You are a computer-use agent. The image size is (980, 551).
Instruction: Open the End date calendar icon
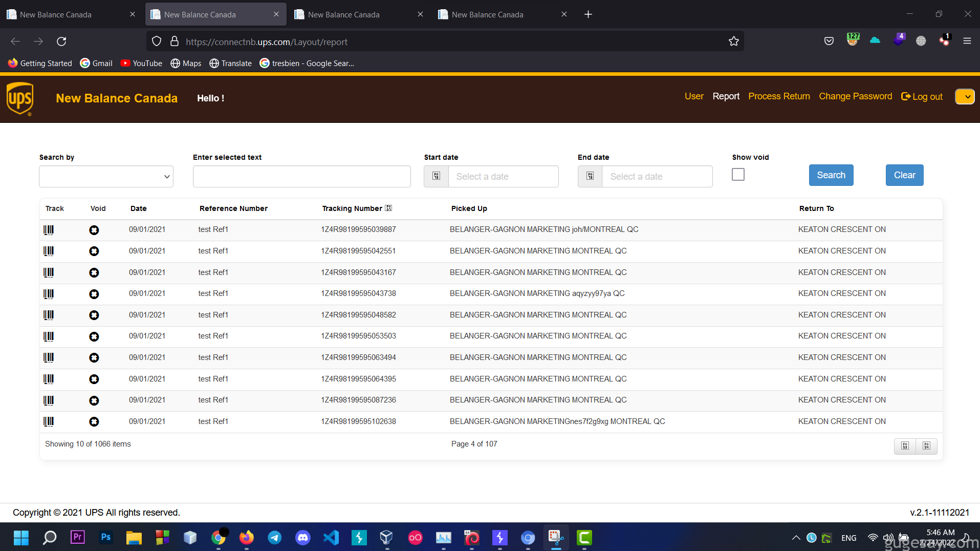pos(590,176)
